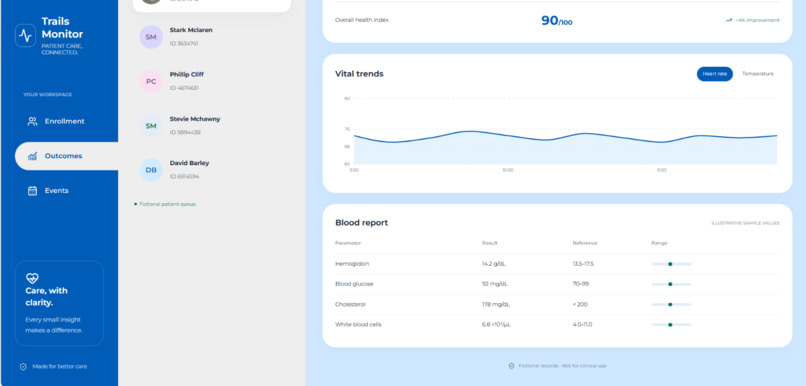The width and height of the screenshot is (806, 386).
Task: Click the Enrollment people icon
Action: click(32, 121)
